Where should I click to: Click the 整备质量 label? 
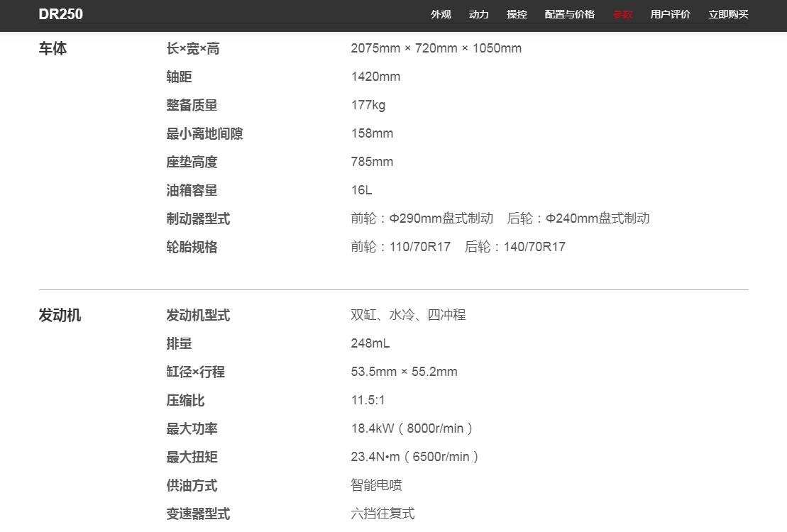click(x=192, y=106)
